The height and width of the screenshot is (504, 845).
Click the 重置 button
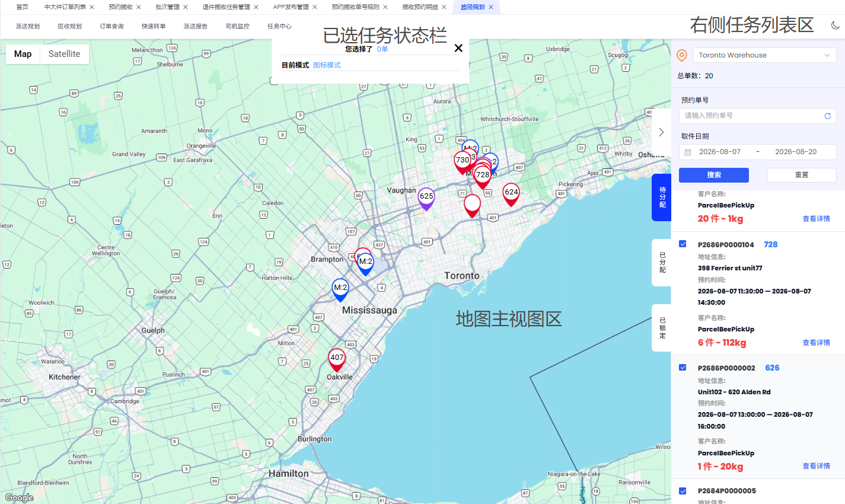(x=802, y=175)
